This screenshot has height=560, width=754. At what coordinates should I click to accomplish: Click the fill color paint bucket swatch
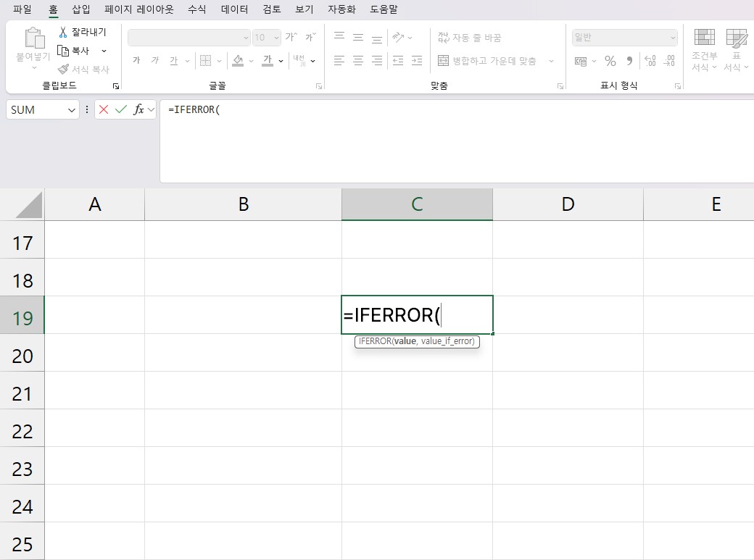coord(238,61)
